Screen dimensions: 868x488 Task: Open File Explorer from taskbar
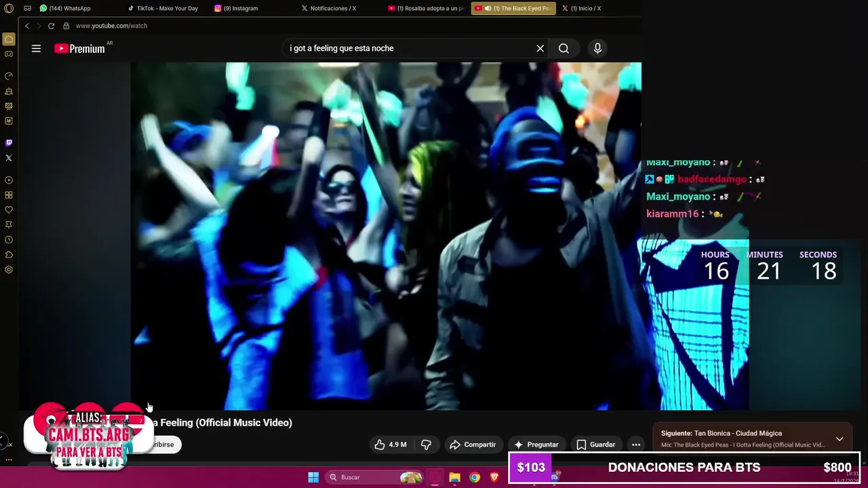(454, 477)
